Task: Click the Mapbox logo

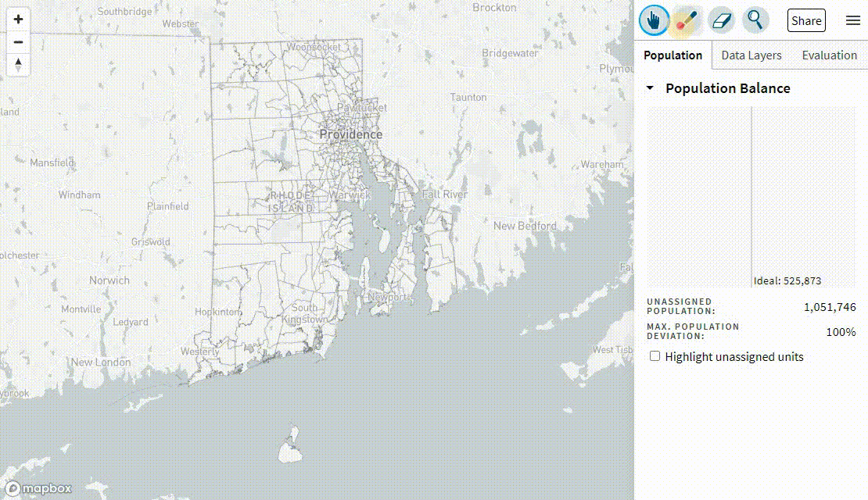Action: 38,489
